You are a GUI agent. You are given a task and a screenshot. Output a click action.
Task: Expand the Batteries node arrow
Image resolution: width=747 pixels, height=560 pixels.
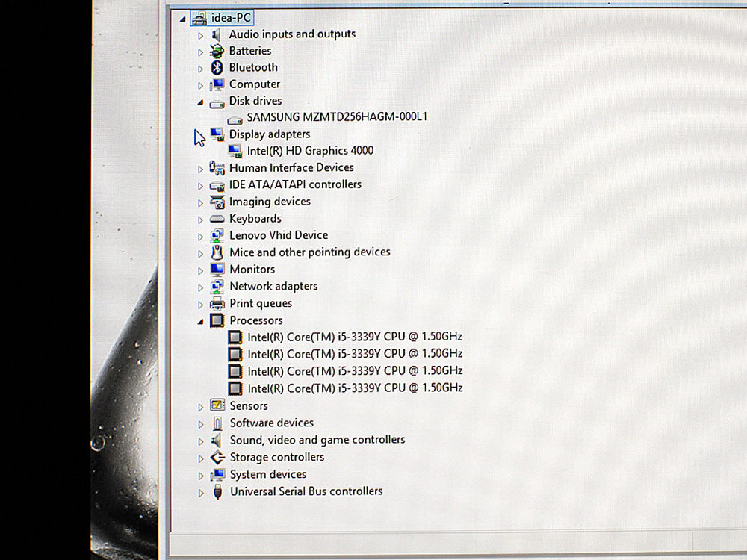click(x=200, y=52)
